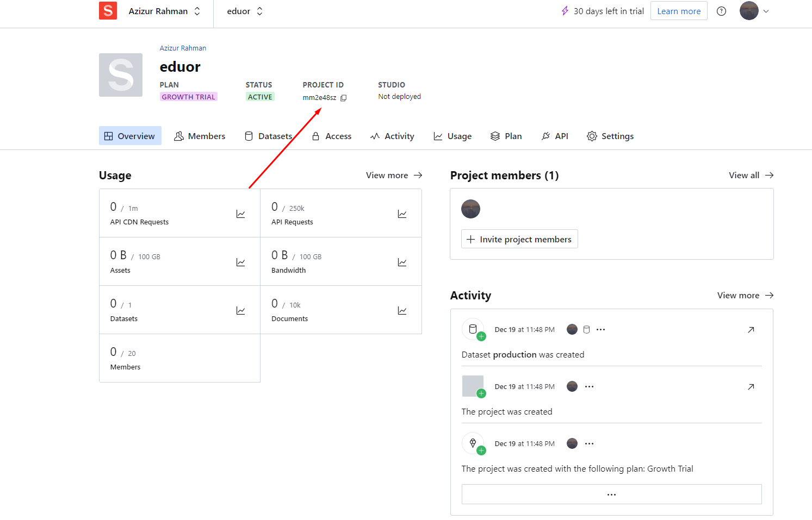
Task: Open Dataset production activity arrow link
Action: tap(751, 330)
